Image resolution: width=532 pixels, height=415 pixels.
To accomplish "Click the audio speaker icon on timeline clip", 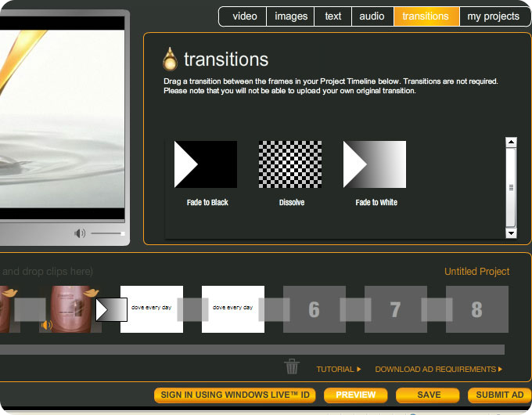I will point(47,324).
